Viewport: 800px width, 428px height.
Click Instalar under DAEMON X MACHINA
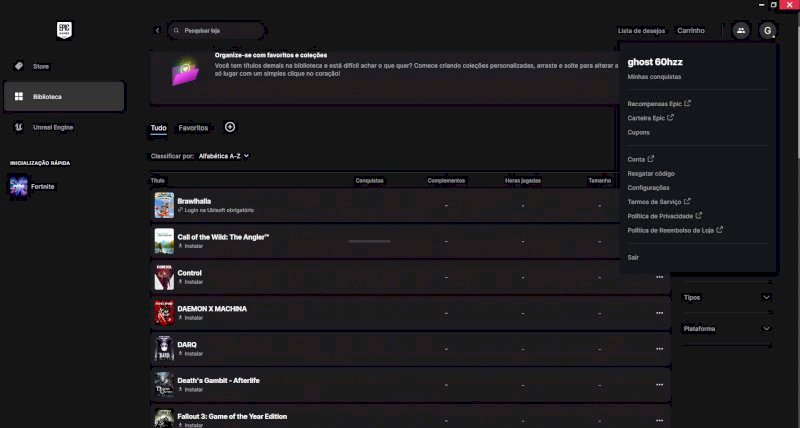click(190, 318)
